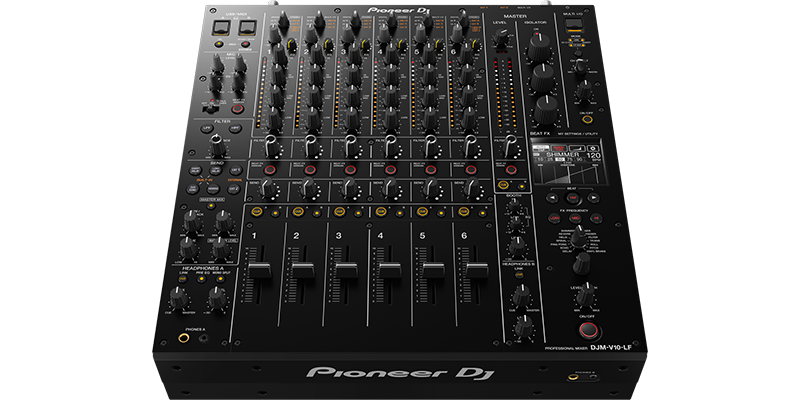Click channel 6 filter knob

[x=471, y=147]
